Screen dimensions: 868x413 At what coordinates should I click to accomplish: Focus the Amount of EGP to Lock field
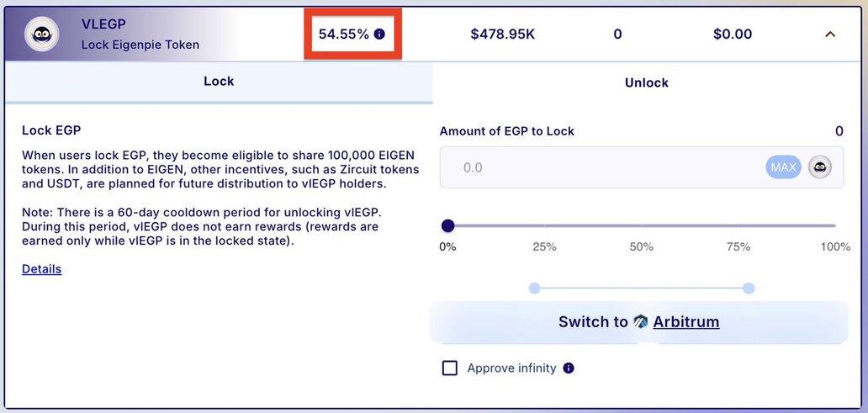tap(606, 167)
